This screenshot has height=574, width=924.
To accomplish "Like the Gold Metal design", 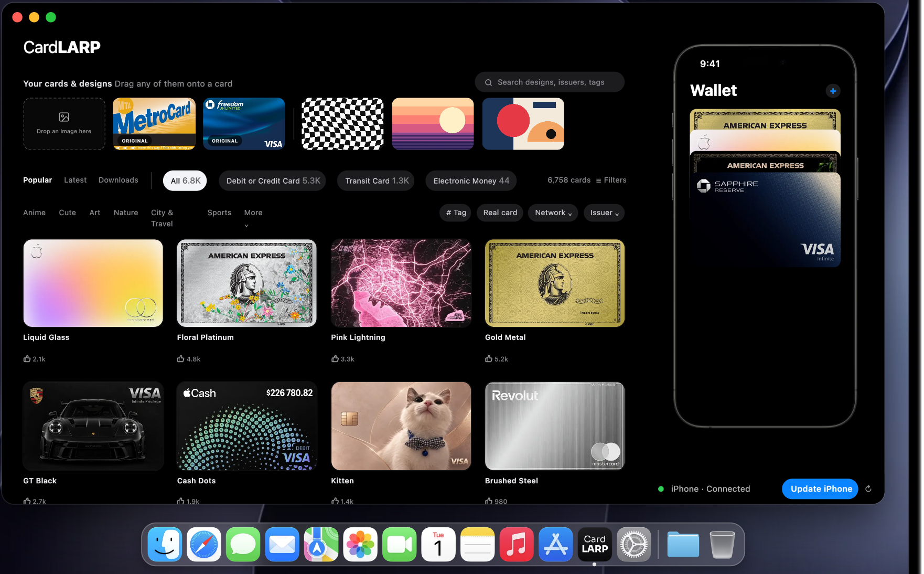I will [x=489, y=359].
